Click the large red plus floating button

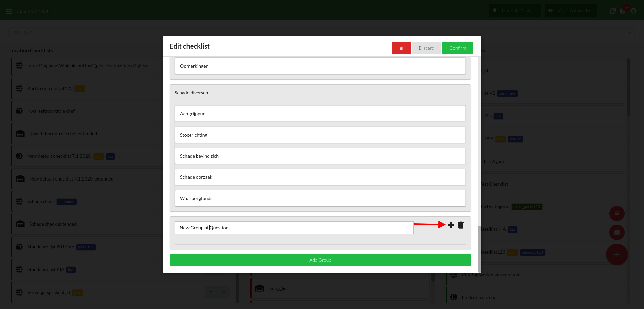pos(616,255)
